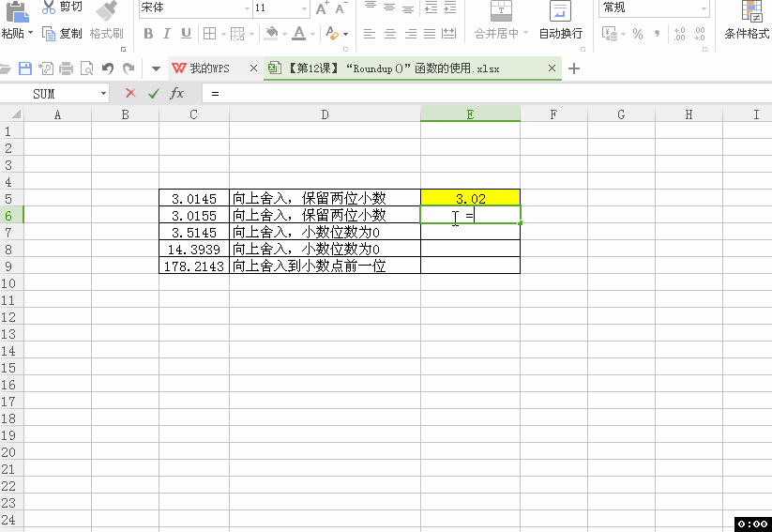The width and height of the screenshot is (772, 532).
Task: Click the fx insert function icon
Action: click(176, 93)
